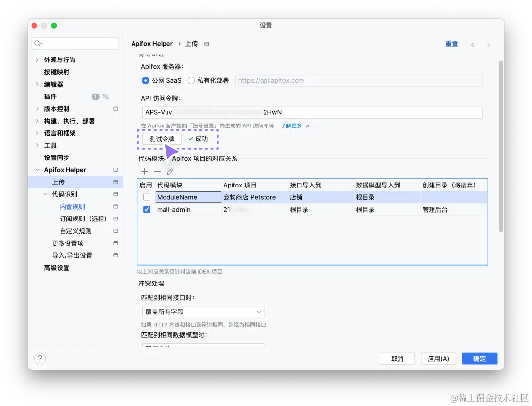The image size is (532, 406).
Task: Open 按键映射 settings page
Action: tap(57, 72)
